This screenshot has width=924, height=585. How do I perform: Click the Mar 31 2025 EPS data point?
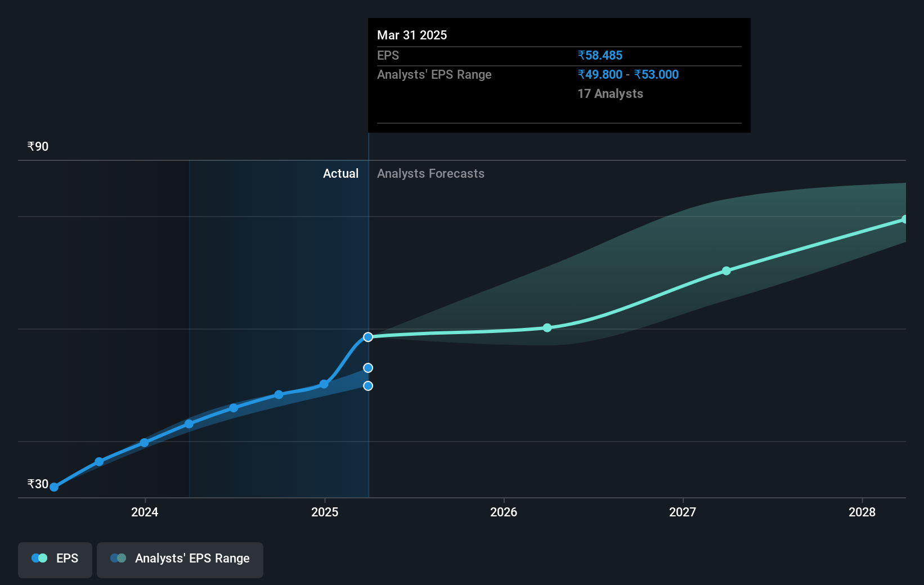click(x=368, y=337)
